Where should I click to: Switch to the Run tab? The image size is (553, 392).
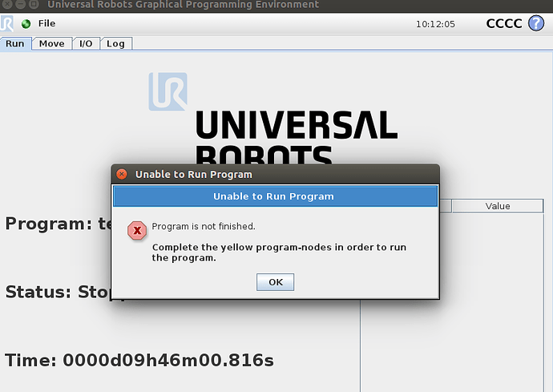click(x=15, y=44)
